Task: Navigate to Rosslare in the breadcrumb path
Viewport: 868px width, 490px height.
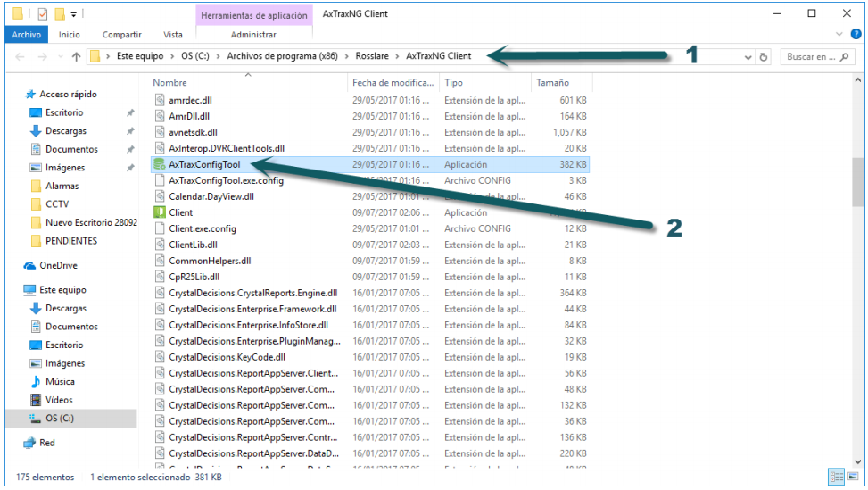Action: click(372, 56)
